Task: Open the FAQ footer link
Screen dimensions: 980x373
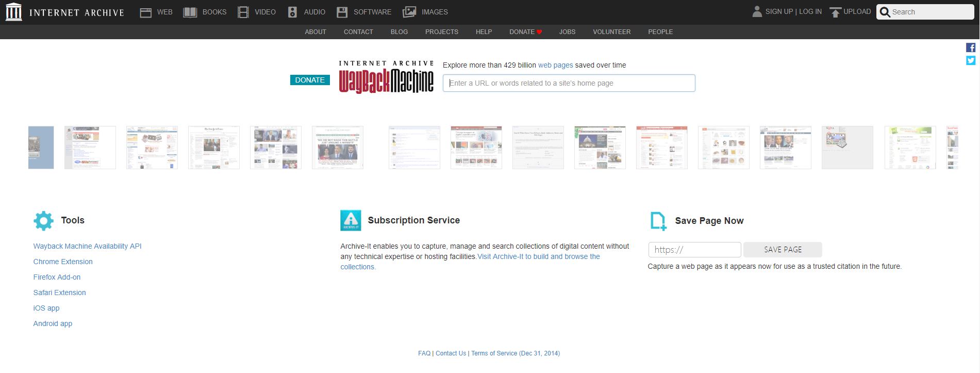Action: [424, 353]
